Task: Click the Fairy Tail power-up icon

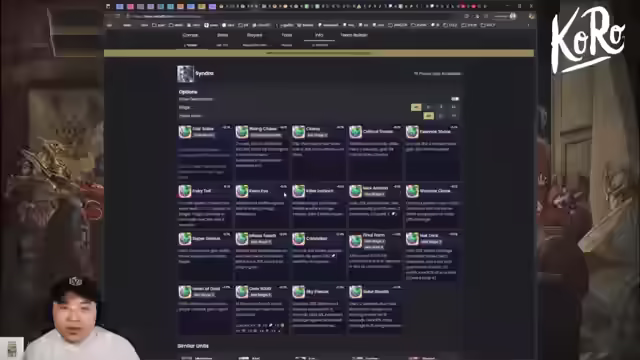Action: (185, 191)
